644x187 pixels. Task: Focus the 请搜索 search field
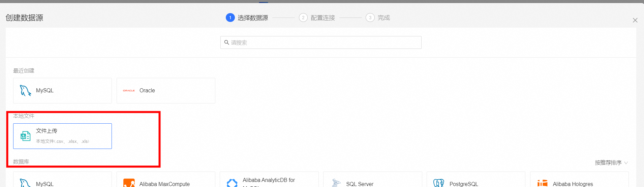pyautogui.click(x=324, y=42)
